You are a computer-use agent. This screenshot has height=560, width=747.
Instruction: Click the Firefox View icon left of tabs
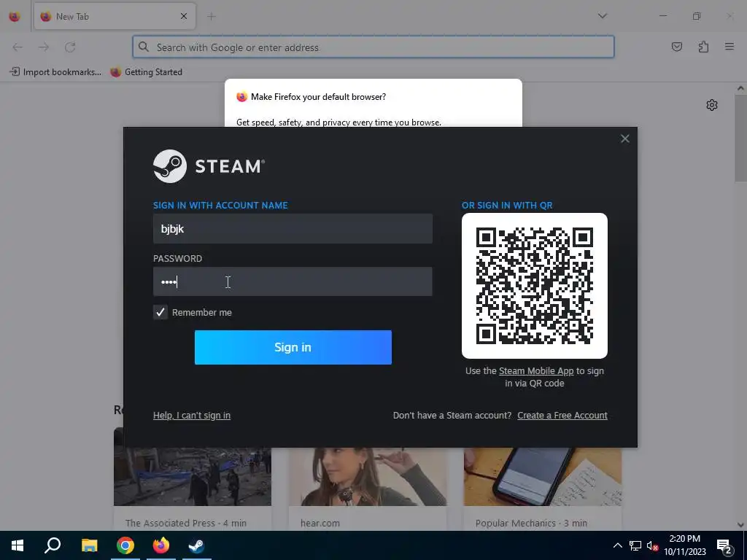pyautogui.click(x=15, y=16)
